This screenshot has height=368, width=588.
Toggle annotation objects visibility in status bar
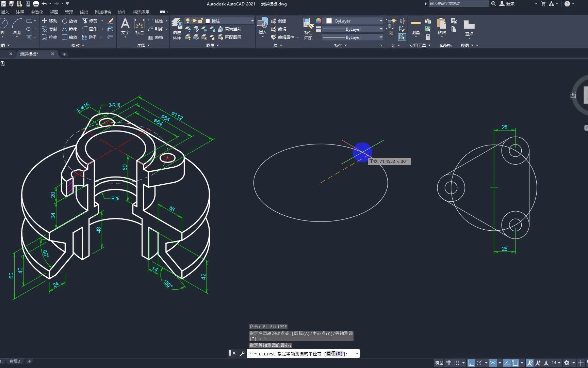[530, 363]
